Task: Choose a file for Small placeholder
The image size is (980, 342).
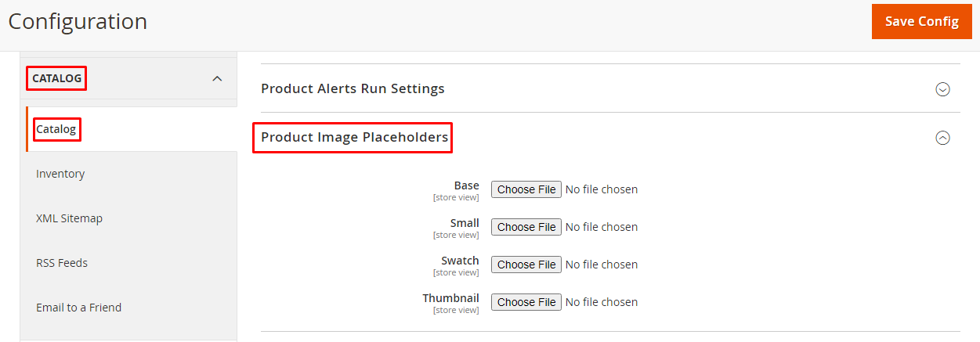Action: (526, 227)
